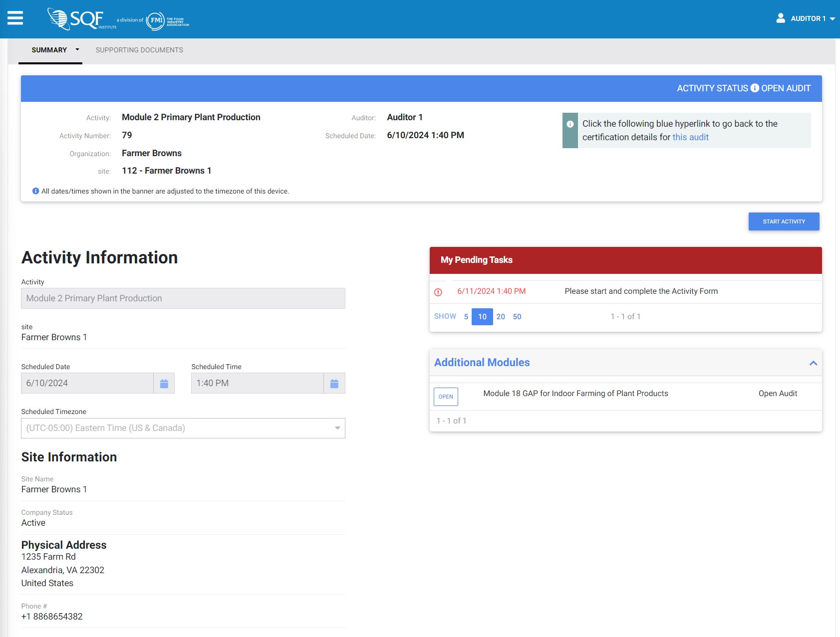
Task: Click the red alert icon on pending task
Action: click(438, 292)
